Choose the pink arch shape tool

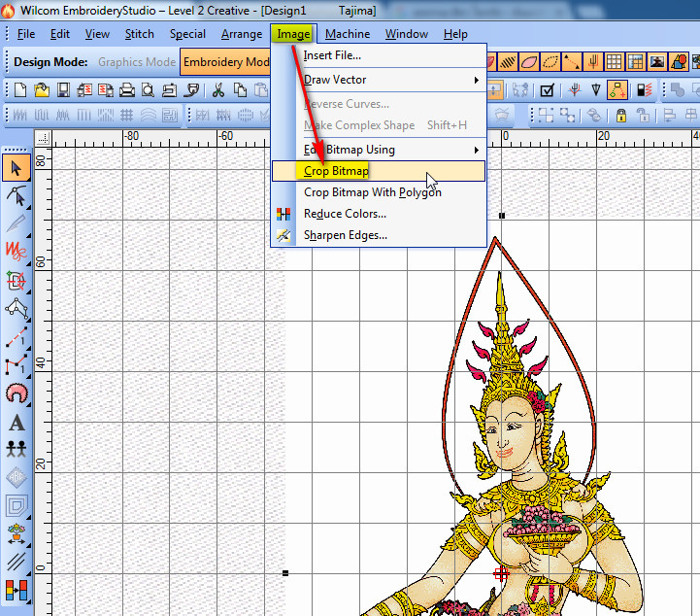coord(17,394)
